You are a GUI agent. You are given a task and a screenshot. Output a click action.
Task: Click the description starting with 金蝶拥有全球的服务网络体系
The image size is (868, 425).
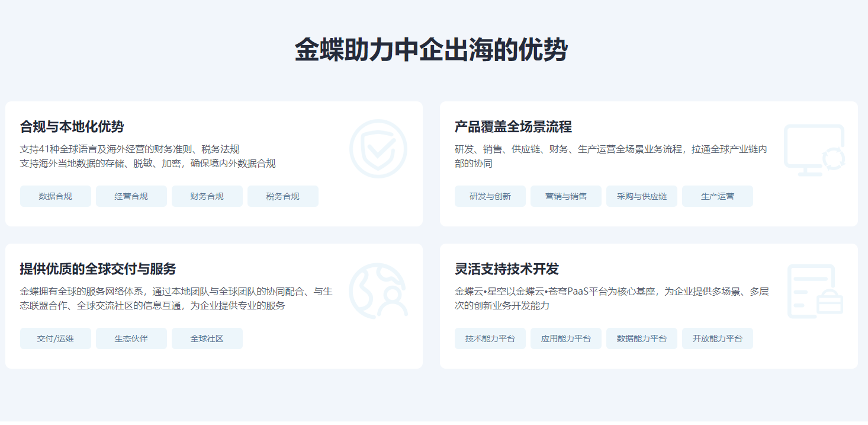[176, 299]
